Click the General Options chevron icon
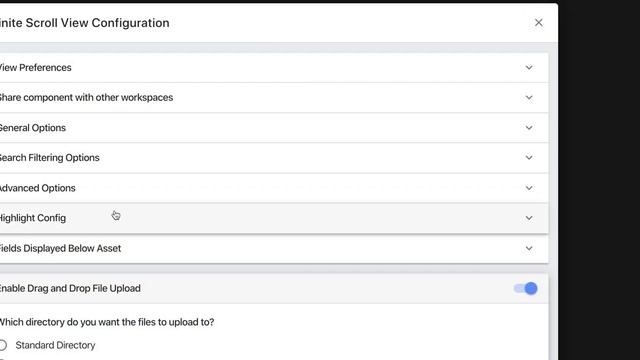Viewport: 640px width, 360px height. point(529,128)
